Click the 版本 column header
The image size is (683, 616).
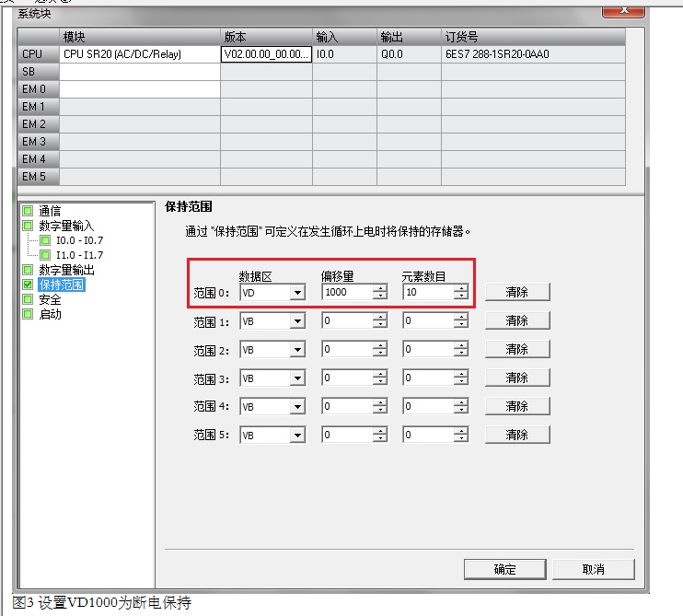tap(266, 37)
